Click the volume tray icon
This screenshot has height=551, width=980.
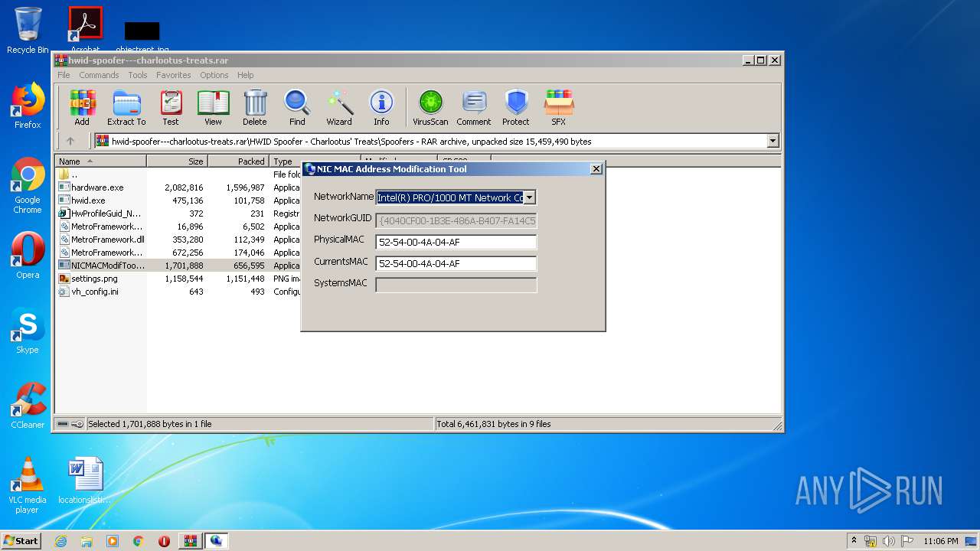click(887, 541)
